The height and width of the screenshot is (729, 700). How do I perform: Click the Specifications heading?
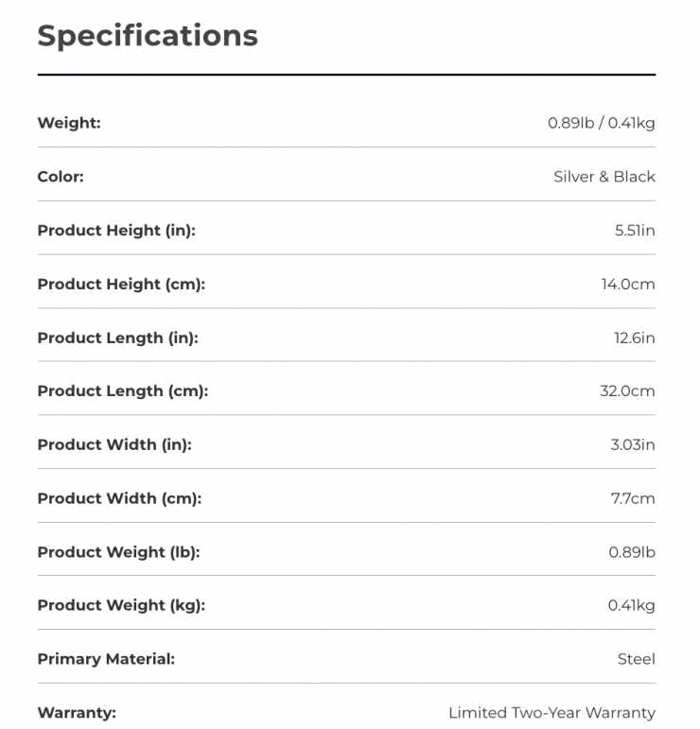(148, 35)
